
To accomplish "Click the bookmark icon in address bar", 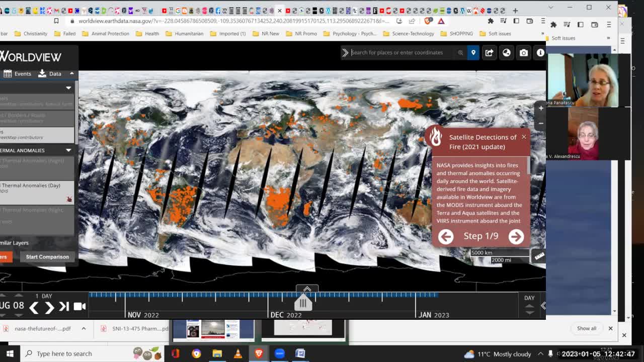I will 56,21.
